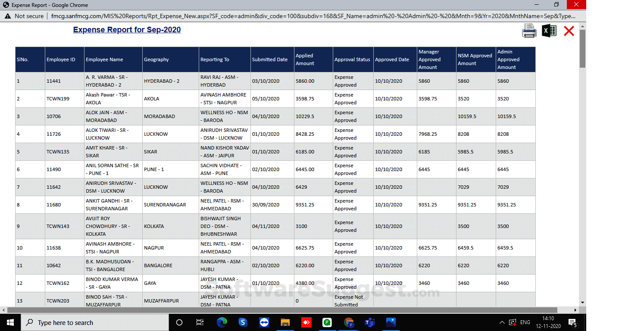The height and width of the screenshot is (331, 644).
Task: Open TeamViewer from the taskbar
Action: pyautogui.click(x=264, y=322)
